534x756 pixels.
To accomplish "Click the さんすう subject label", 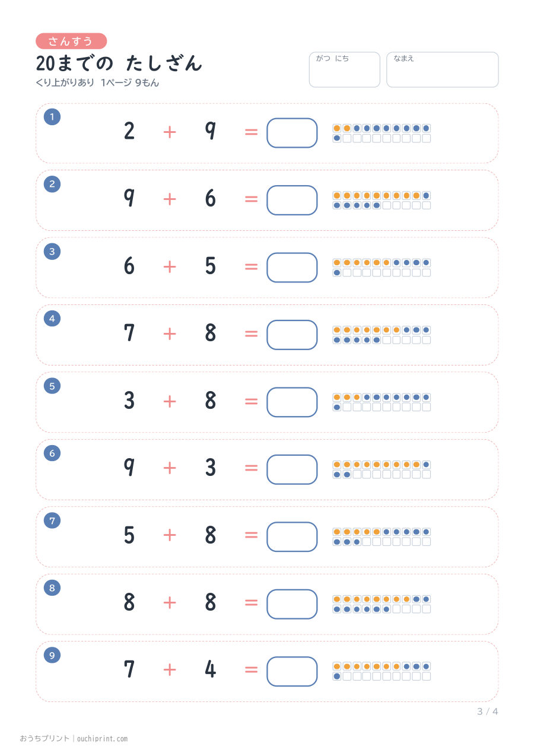I will 71,41.
